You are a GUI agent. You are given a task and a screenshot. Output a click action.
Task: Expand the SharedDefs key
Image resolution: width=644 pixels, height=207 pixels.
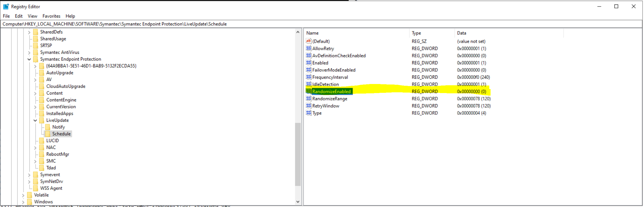tap(29, 32)
